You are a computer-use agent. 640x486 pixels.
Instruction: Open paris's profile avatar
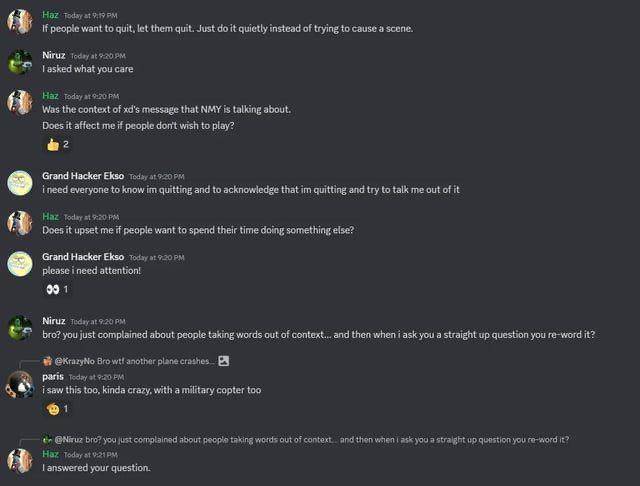(x=20, y=384)
